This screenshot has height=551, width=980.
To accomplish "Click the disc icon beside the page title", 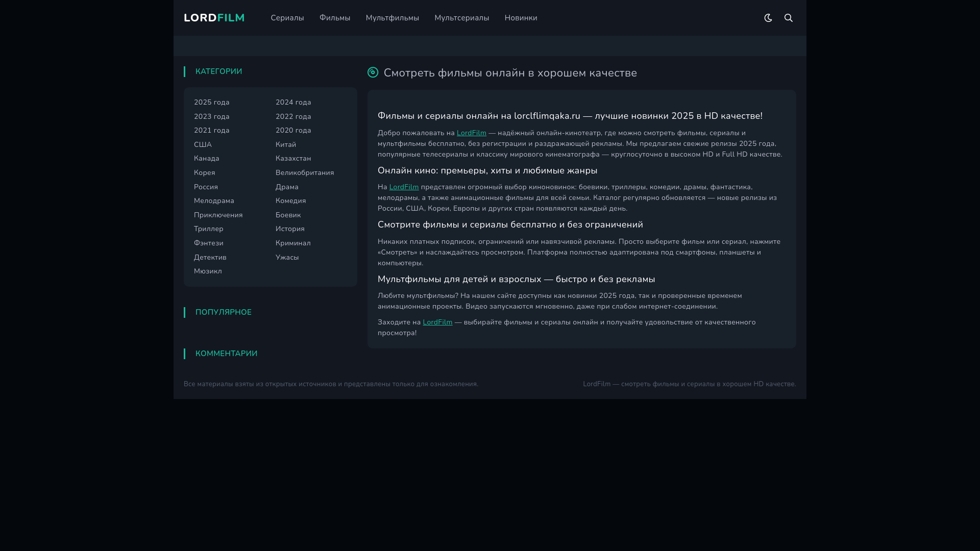I will click(373, 72).
